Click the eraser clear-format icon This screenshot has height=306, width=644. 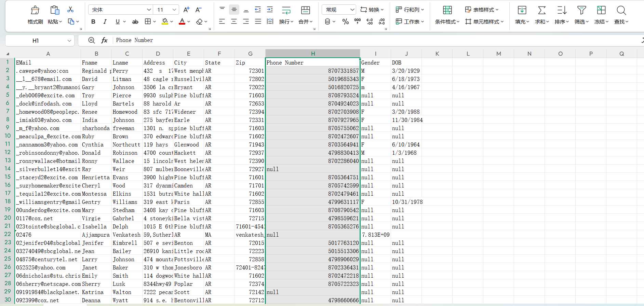pos(199,22)
